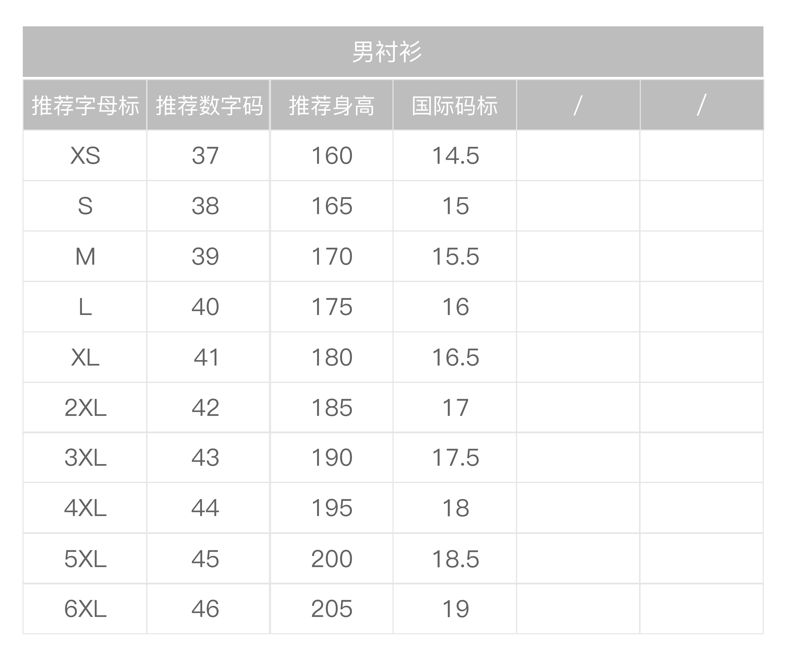Click the 男衬衫 table title
Viewport: 791px width, 672px height.
pos(387,52)
